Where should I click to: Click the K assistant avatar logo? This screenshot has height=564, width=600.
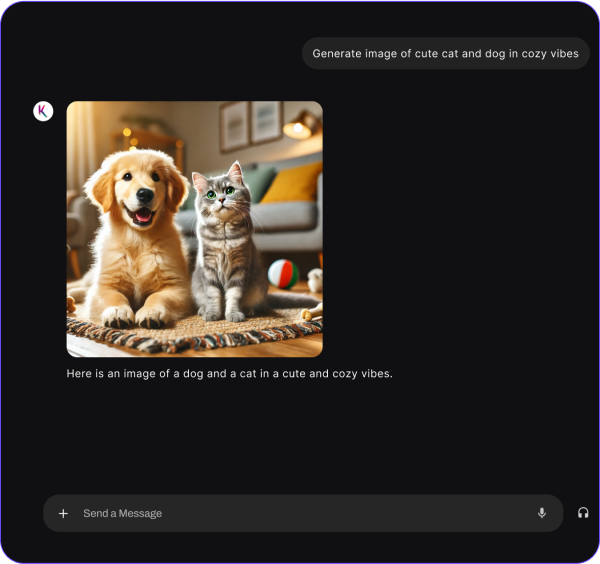pos(43,111)
